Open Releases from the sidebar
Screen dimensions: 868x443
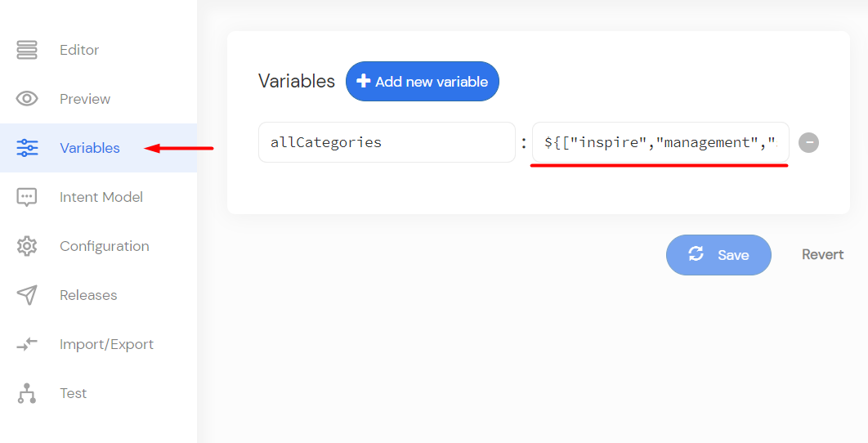88,295
